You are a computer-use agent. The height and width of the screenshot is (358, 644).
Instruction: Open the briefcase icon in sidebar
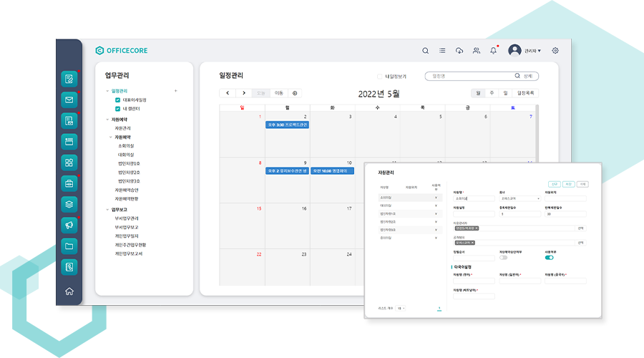pyautogui.click(x=69, y=183)
